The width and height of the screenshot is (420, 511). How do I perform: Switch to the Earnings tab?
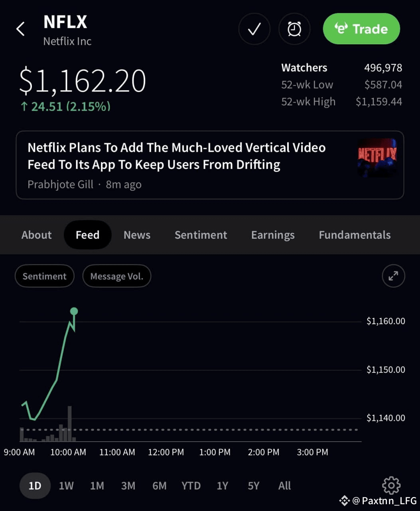tap(273, 235)
